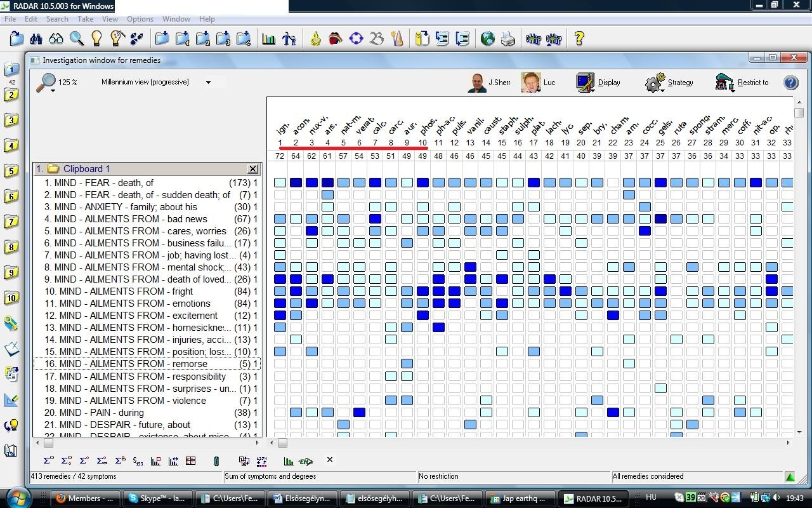The image size is (812, 508).
Task: Click the magnifying glass toolbar icon
Action: pos(77,39)
